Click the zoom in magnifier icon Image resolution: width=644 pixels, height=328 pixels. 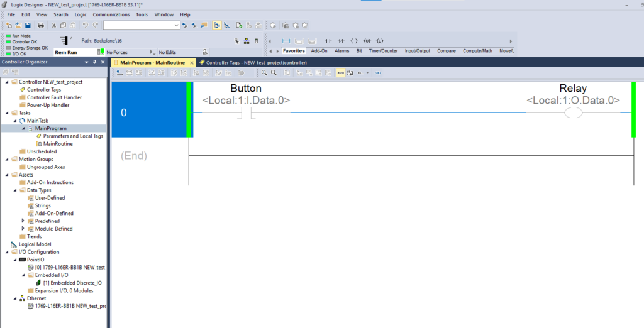[x=264, y=73]
